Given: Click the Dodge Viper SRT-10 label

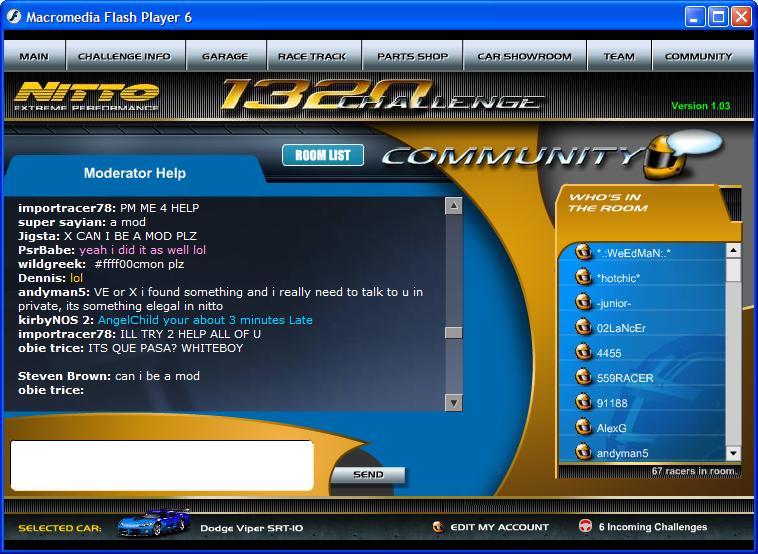Looking at the screenshot, I should (x=252, y=528).
